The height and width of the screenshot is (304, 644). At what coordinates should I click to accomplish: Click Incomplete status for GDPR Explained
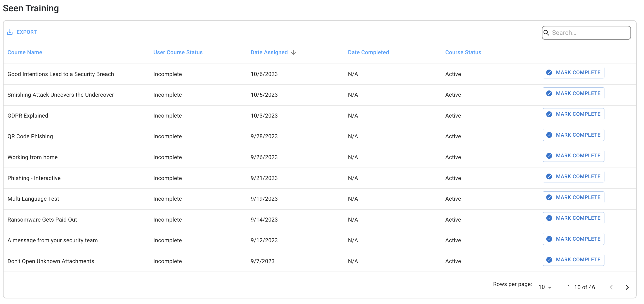168,116
